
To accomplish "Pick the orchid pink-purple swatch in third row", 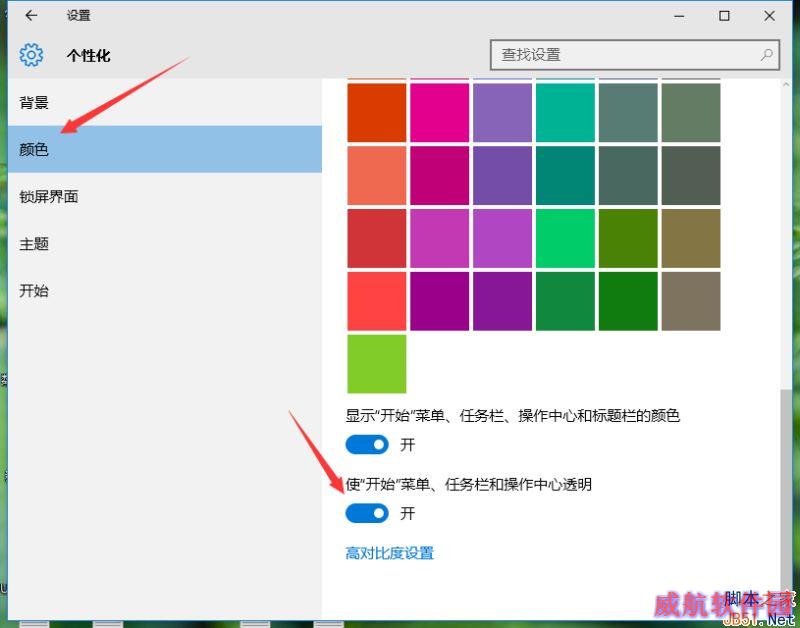I will click(439, 238).
